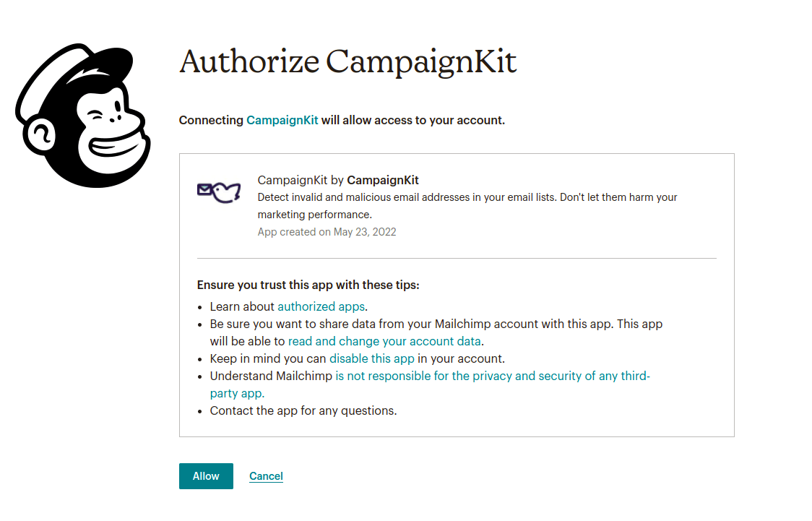The image size is (812, 521).
Task: Follow the authorized apps link
Action: pos(320,306)
